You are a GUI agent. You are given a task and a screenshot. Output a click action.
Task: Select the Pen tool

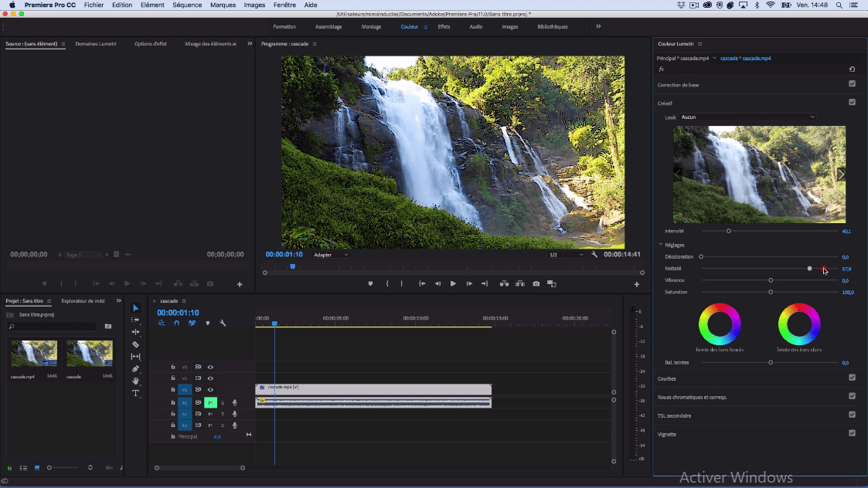(x=136, y=369)
